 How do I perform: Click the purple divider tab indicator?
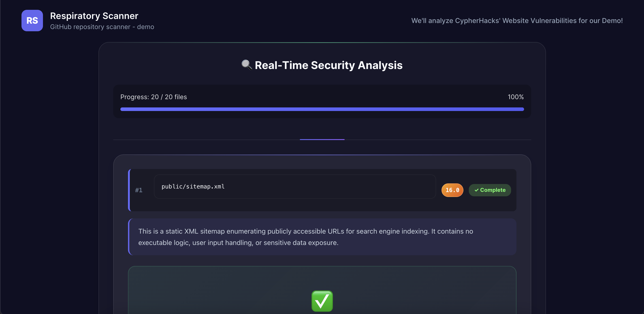[x=322, y=140]
